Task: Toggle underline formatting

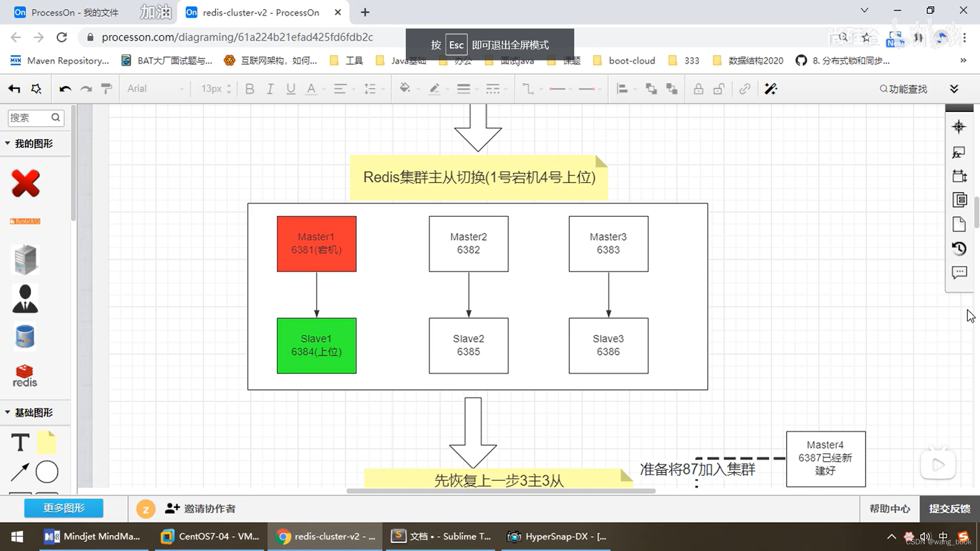Action: point(290,88)
